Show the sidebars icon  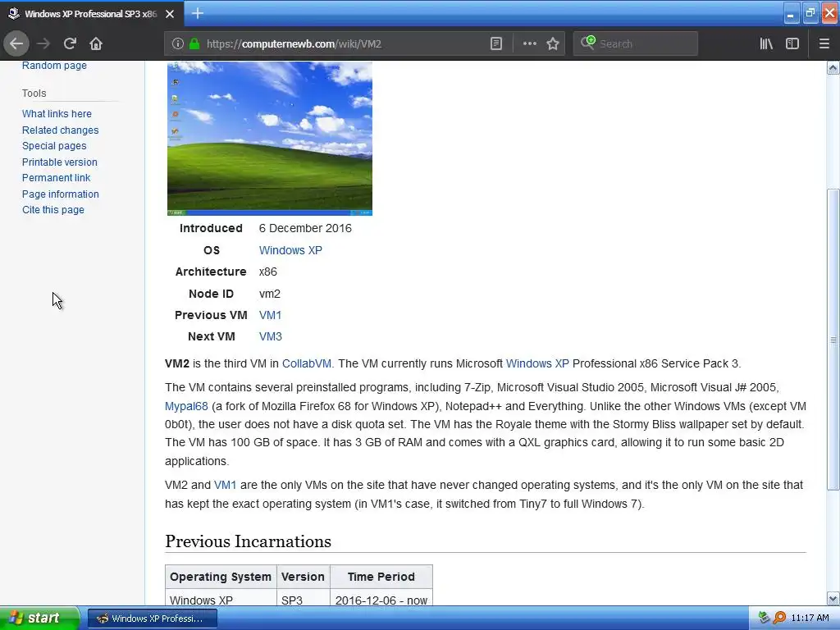tap(792, 44)
